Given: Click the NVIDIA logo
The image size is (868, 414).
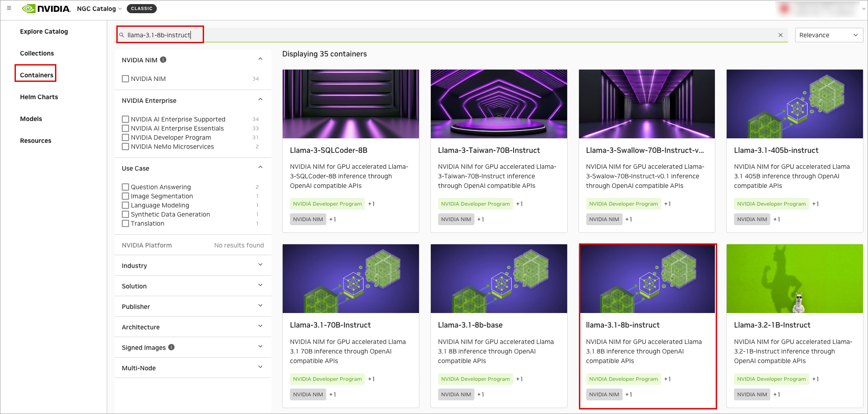Looking at the screenshot, I should [x=46, y=9].
